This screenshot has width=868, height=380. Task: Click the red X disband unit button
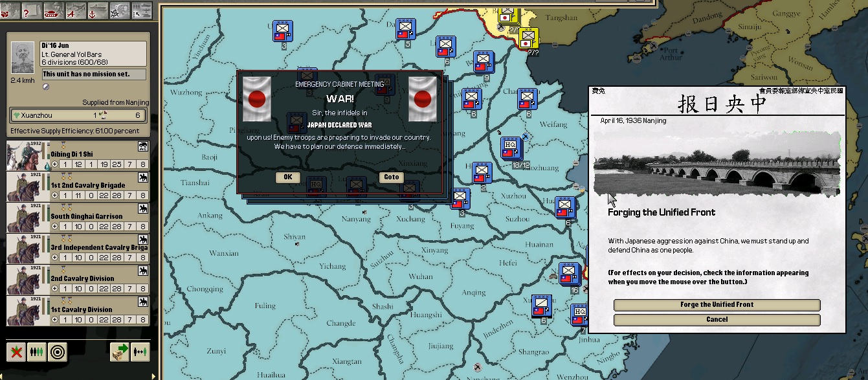[x=16, y=352]
